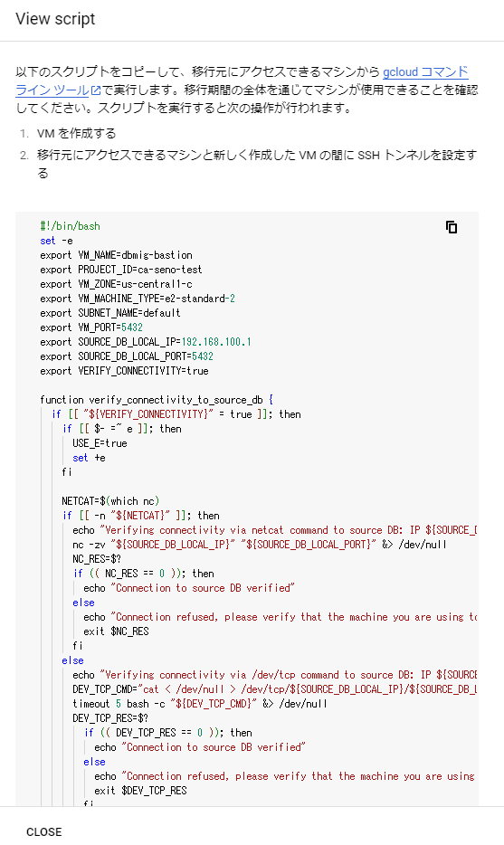Click the nc -zv command line
This screenshot has width=504, height=845.
(260, 545)
